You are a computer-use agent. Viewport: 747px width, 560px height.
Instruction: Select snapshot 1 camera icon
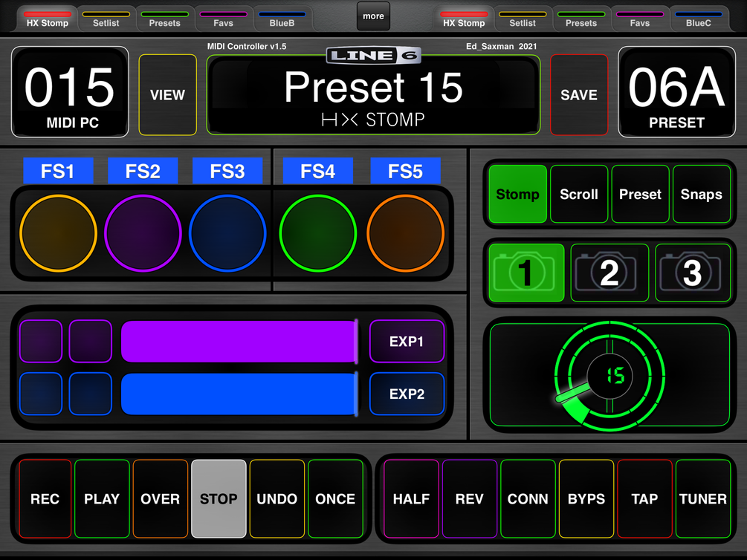pos(526,273)
